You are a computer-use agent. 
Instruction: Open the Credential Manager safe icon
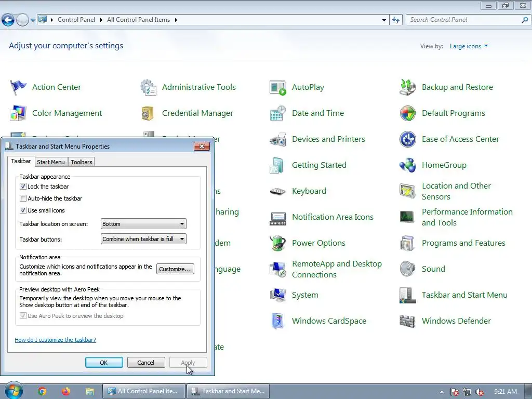coord(148,113)
